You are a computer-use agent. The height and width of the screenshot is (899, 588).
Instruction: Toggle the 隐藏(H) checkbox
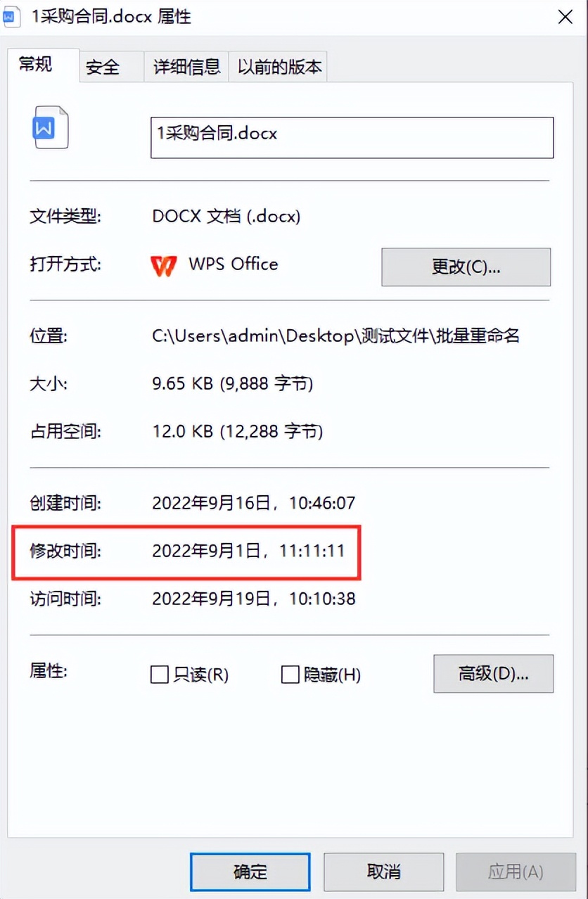pyautogui.click(x=290, y=675)
